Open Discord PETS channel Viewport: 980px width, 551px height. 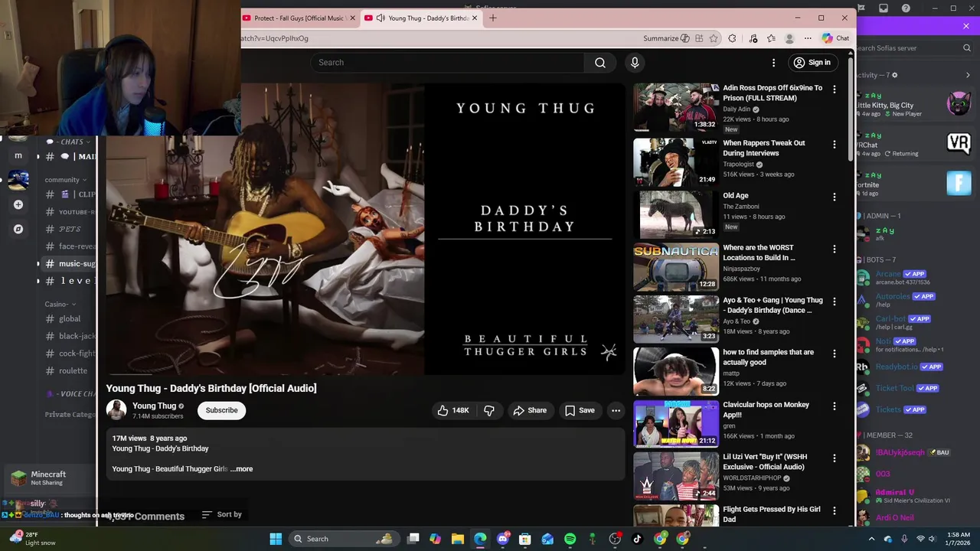point(70,229)
